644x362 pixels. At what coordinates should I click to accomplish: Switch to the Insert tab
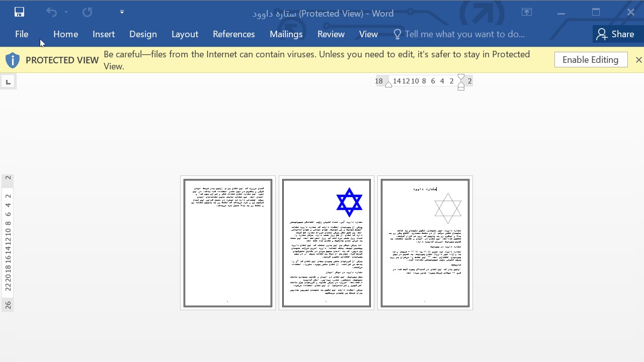point(104,34)
